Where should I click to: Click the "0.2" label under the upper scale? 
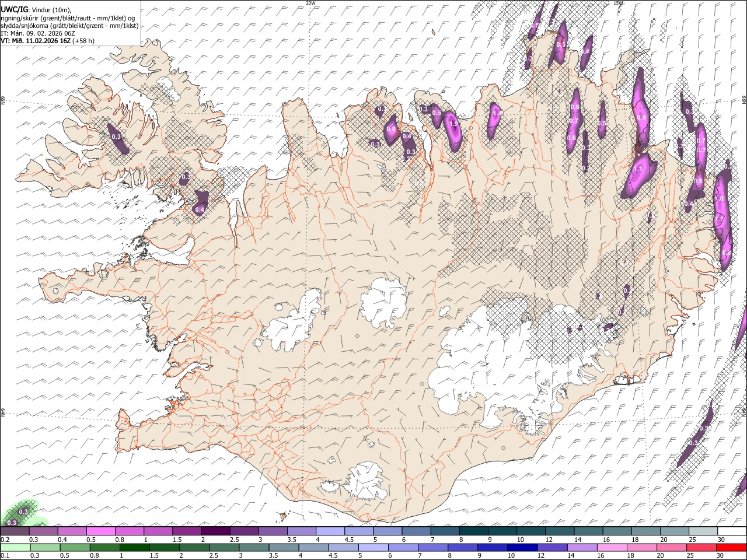tap(5, 540)
